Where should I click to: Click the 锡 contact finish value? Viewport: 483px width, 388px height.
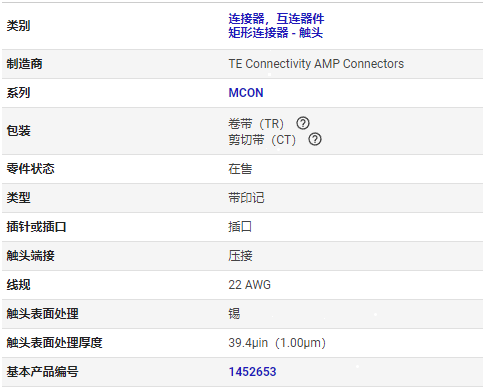pyautogui.click(x=234, y=314)
